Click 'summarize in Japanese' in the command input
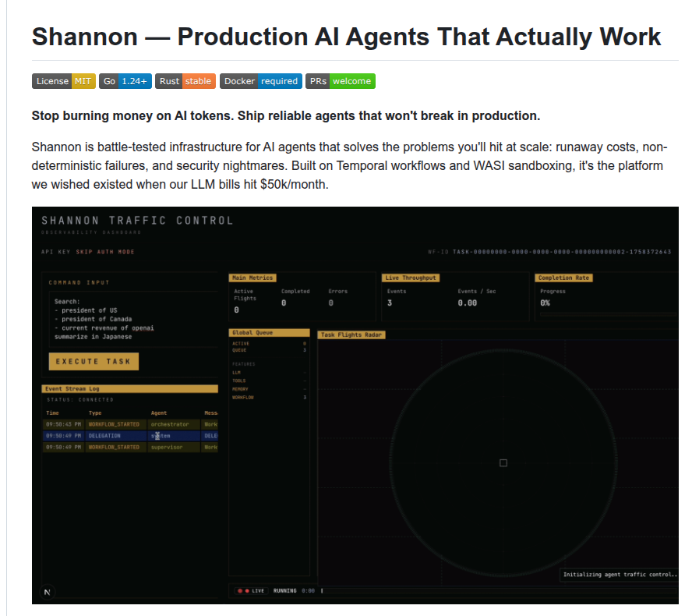Screen dimensions: 692x616 [93, 337]
